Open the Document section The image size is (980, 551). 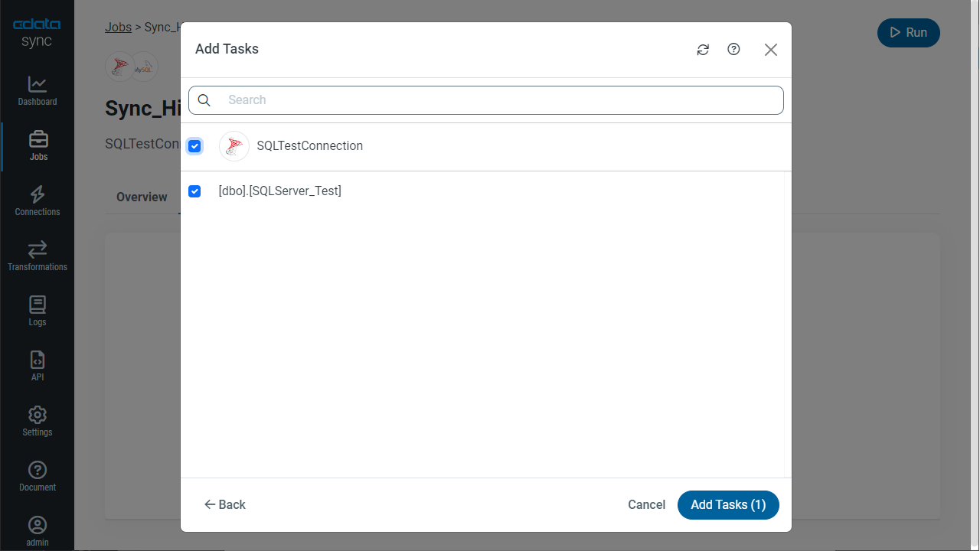(37, 474)
